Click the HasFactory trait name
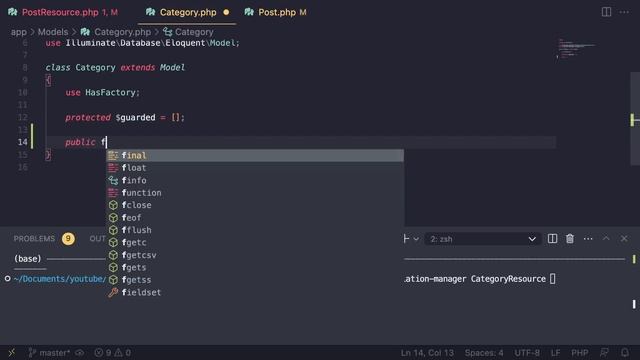This screenshot has height=360, width=640. 110,93
